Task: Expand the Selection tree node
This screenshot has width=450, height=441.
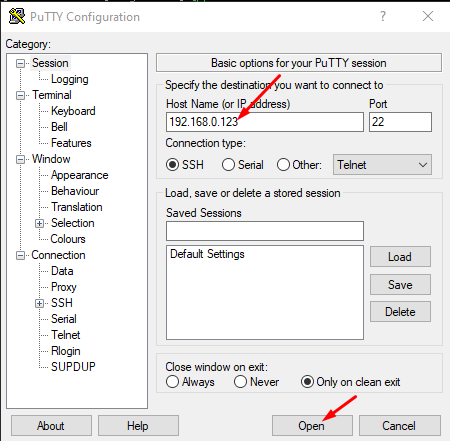Action: 39,223
